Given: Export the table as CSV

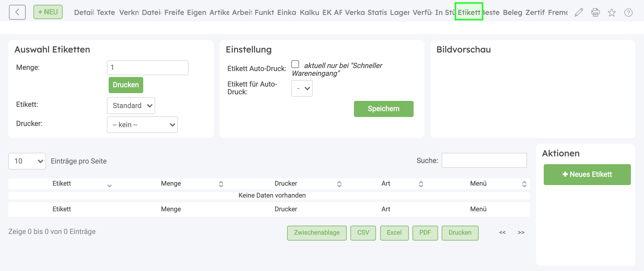Looking at the screenshot, I should coord(363,233).
